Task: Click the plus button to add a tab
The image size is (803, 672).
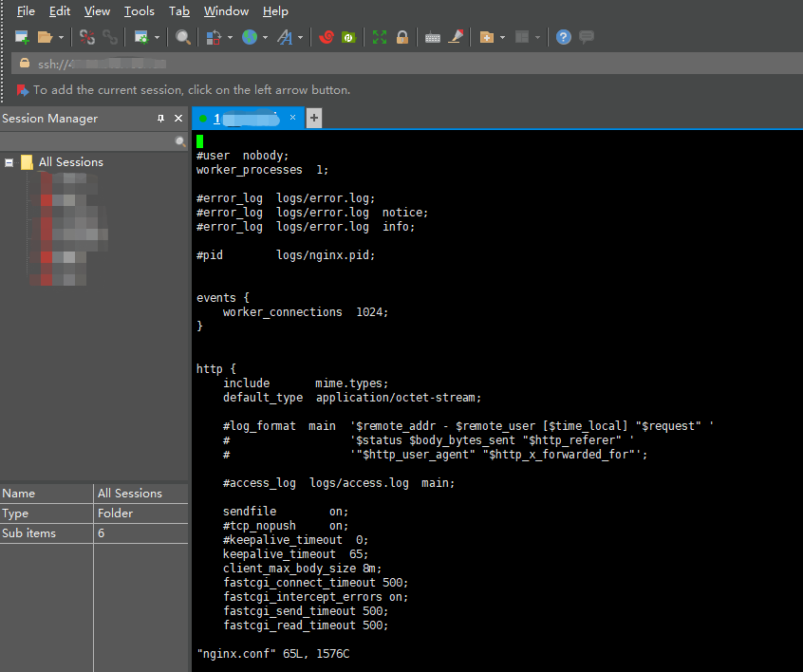Action: pos(313,118)
